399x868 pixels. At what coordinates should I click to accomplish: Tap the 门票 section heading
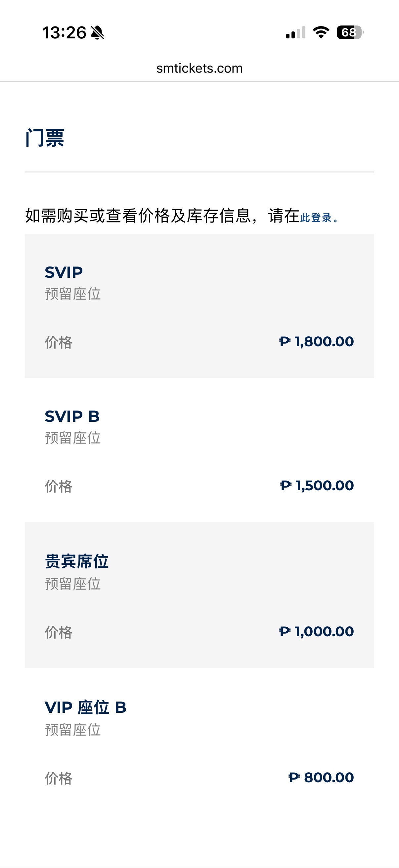[x=45, y=138]
